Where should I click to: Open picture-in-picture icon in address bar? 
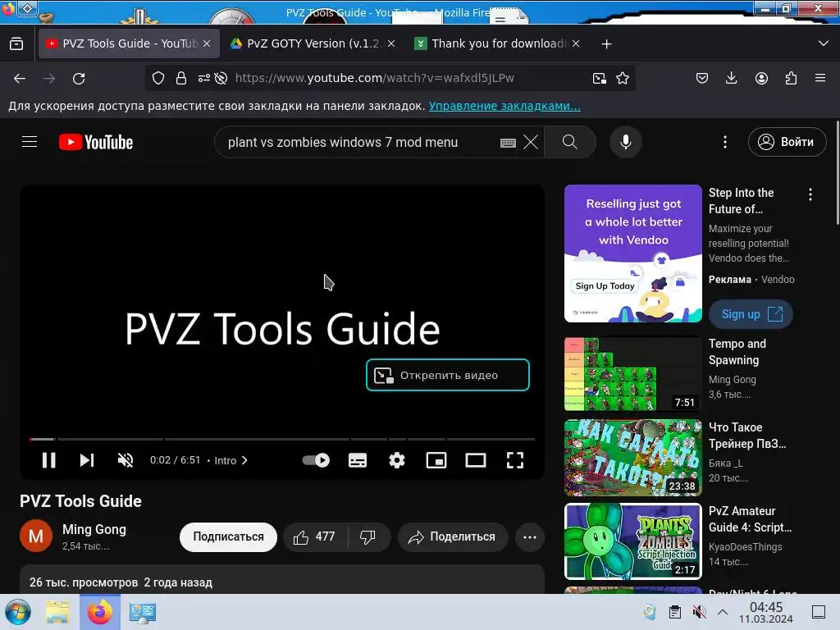pos(600,79)
